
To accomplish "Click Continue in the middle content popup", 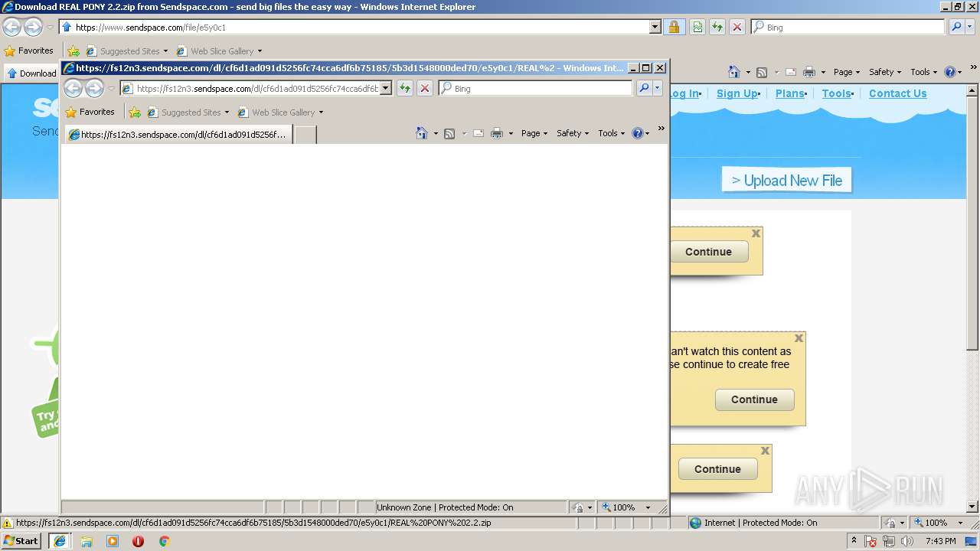I will pyautogui.click(x=754, y=399).
